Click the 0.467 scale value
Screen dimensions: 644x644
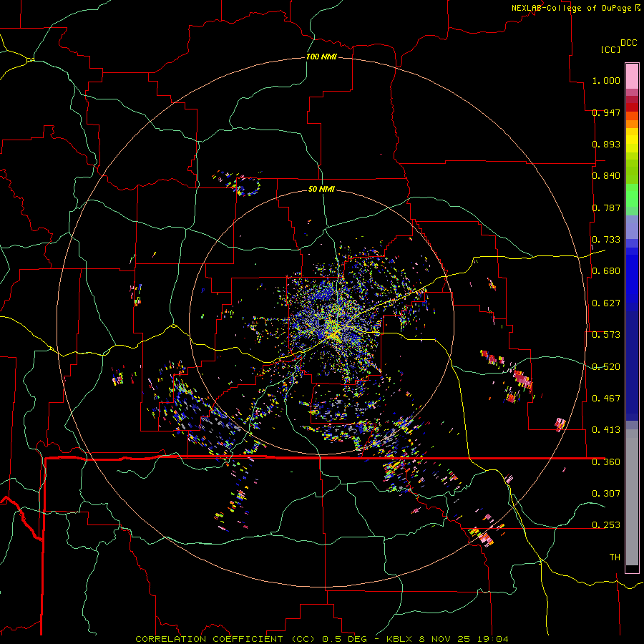click(606, 399)
